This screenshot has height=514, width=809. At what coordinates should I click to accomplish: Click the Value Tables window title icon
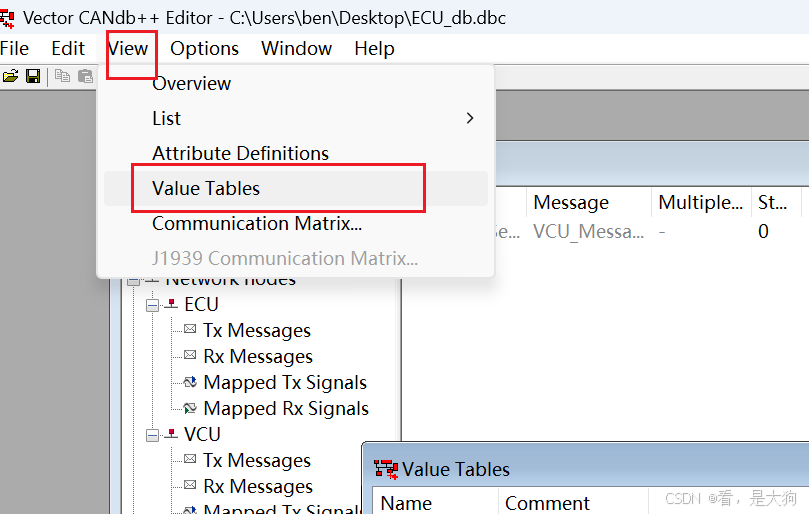pyautogui.click(x=386, y=470)
